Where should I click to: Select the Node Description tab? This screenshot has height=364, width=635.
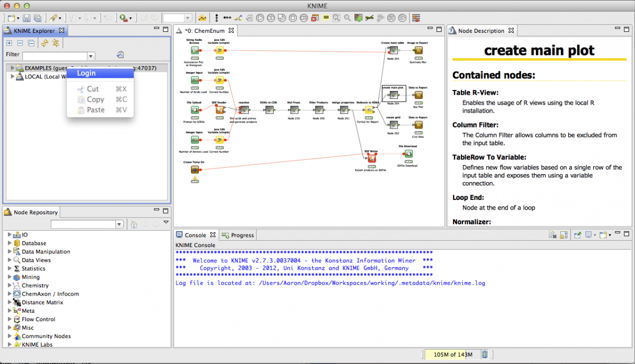pyautogui.click(x=482, y=30)
